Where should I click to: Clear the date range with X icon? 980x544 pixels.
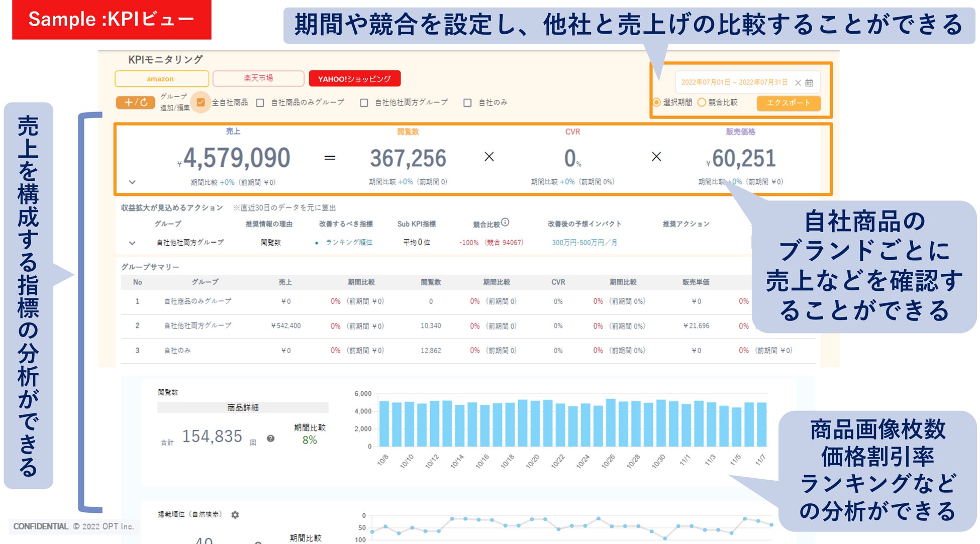798,82
